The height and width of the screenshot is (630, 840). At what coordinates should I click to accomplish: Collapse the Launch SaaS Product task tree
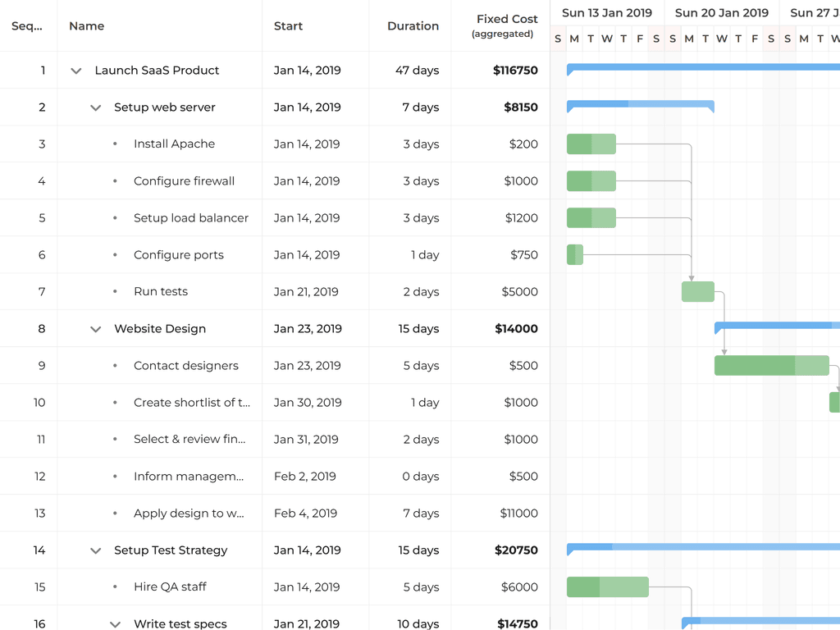pos(75,70)
